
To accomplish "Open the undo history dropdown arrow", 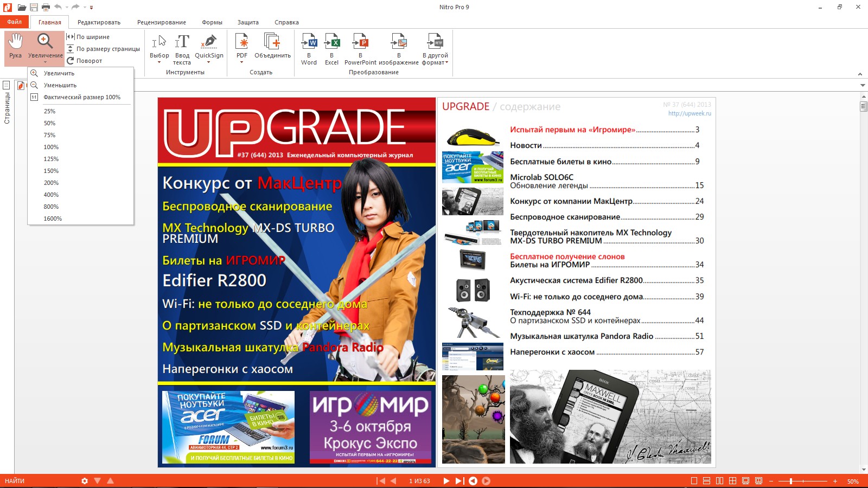I will 67,8.
